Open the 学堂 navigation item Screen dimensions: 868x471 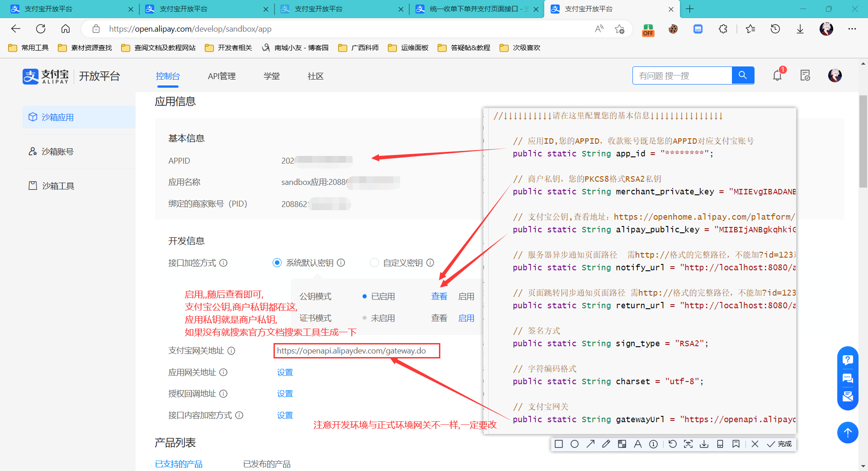[272, 76]
